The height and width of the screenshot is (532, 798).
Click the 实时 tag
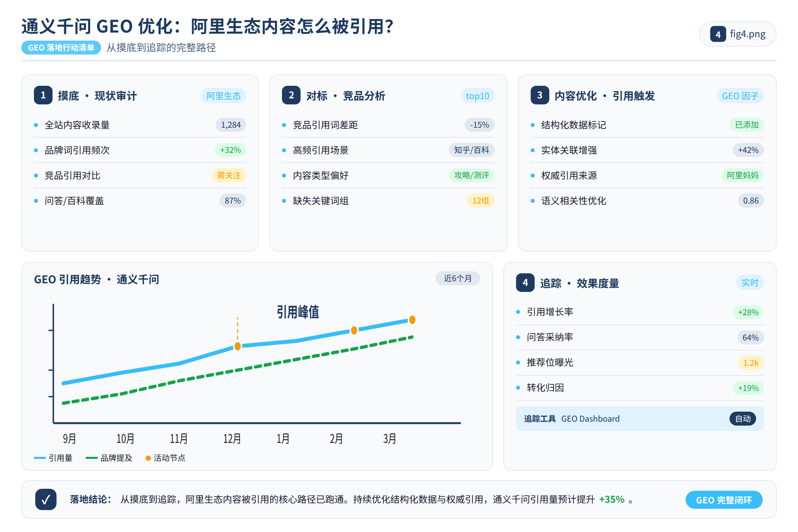pyautogui.click(x=750, y=283)
